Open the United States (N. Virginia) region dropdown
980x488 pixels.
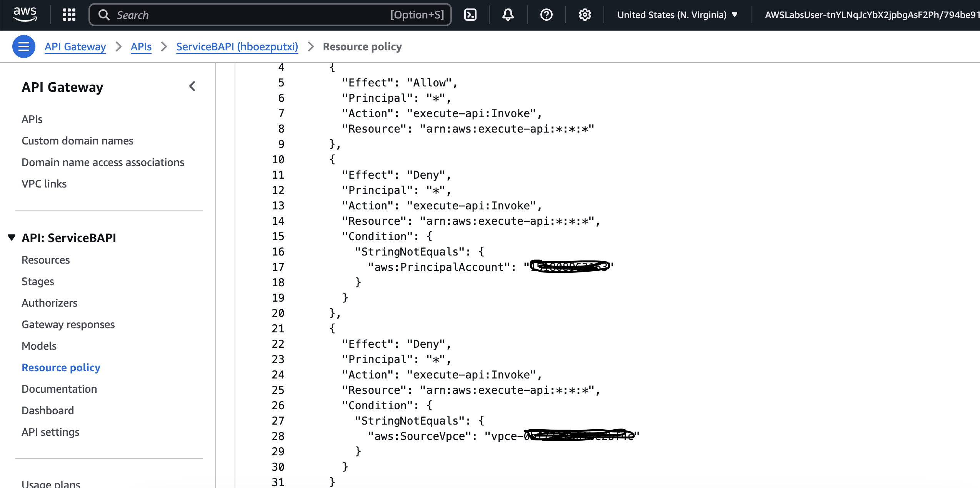678,15
